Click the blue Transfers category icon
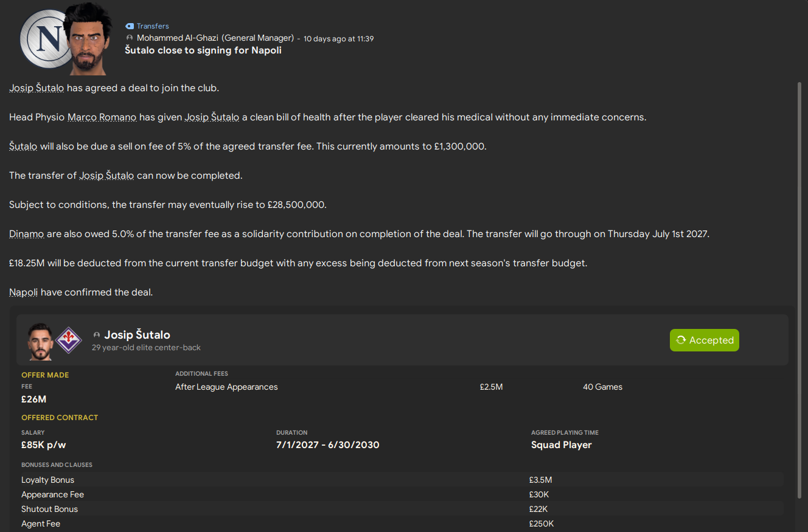808x532 pixels. click(x=128, y=26)
